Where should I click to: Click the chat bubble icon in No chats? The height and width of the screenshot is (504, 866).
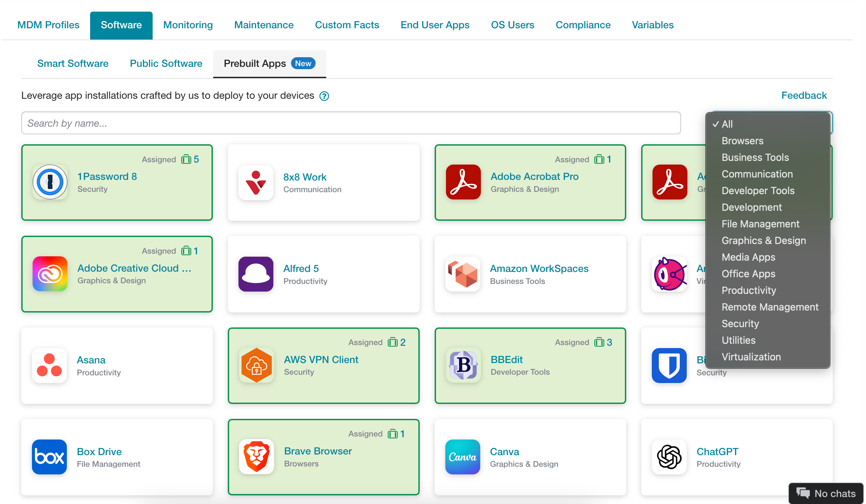click(x=802, y=494)
